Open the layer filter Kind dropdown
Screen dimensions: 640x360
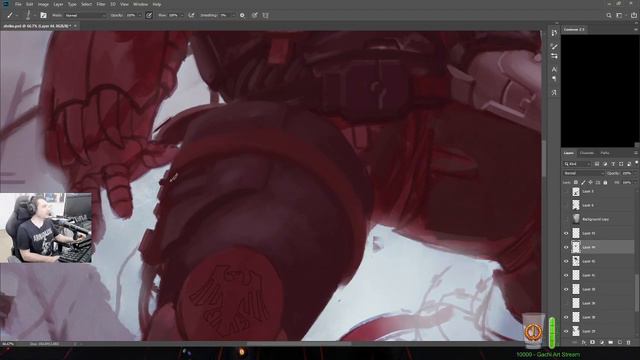577,164
